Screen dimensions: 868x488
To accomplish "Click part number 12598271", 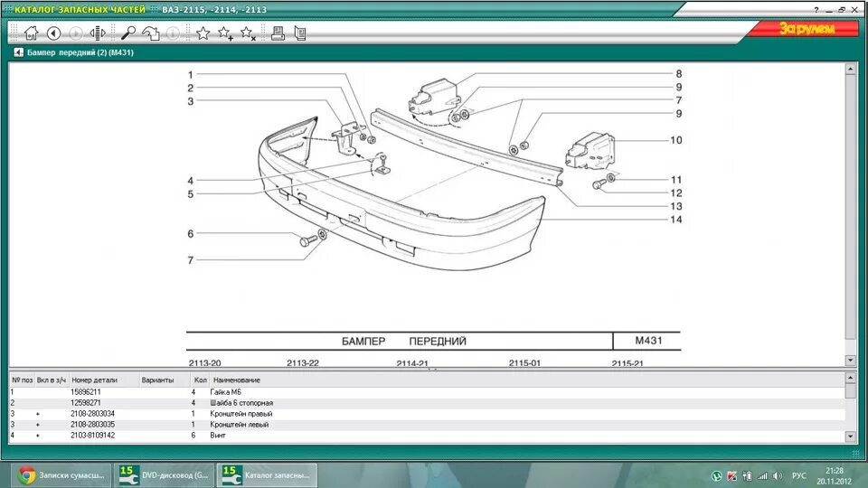I will point(85,403).
